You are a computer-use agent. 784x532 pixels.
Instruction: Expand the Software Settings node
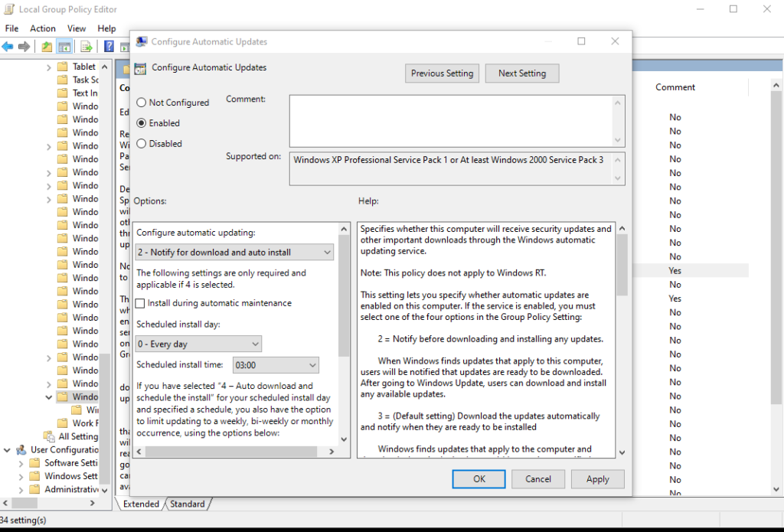[x=21, y=463]
